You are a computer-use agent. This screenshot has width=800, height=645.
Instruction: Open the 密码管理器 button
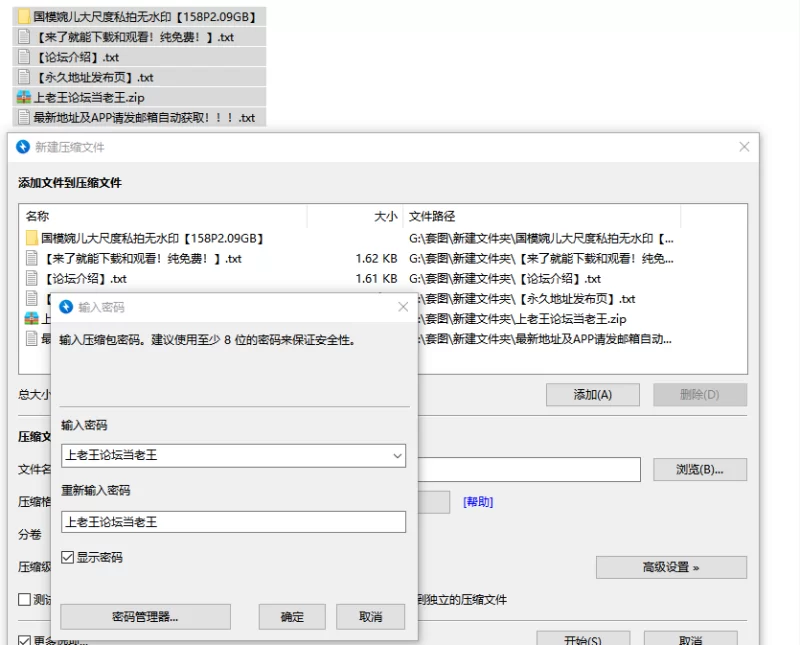145,617
